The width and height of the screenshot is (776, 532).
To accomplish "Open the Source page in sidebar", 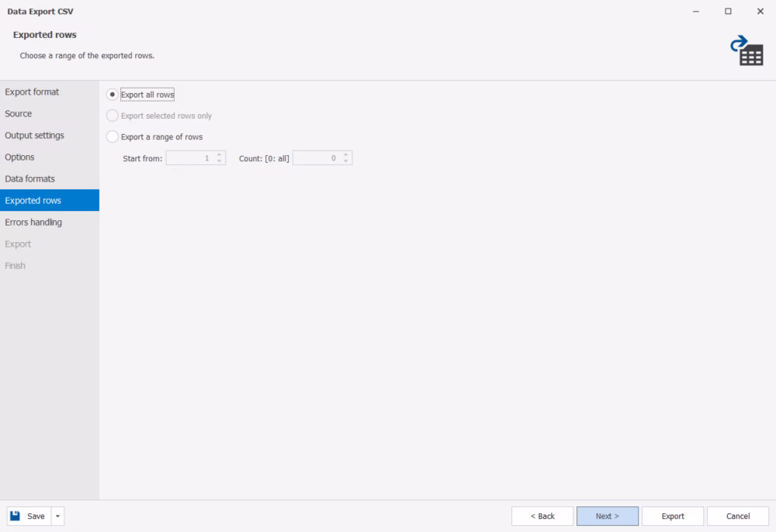I will pos(50,114).
